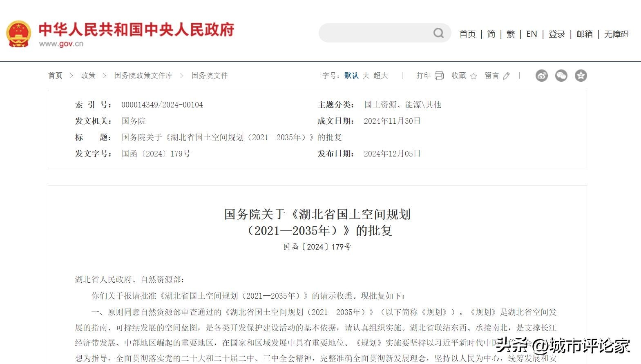641x364 pixels.
Task: Go to 国务院政策文件库 breadcrumb
Action: pos(143,76)
